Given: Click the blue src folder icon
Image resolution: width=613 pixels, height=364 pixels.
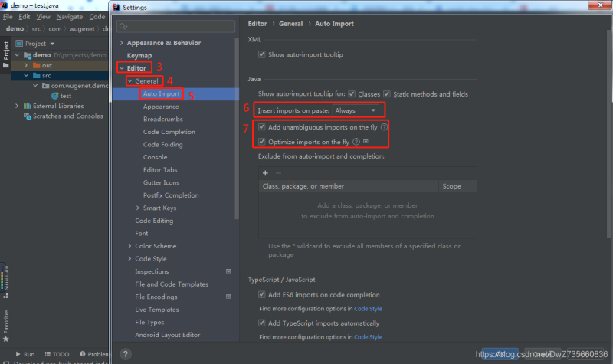Looking at the screenshot, I should pyautogui.click(x=37, y=75).
